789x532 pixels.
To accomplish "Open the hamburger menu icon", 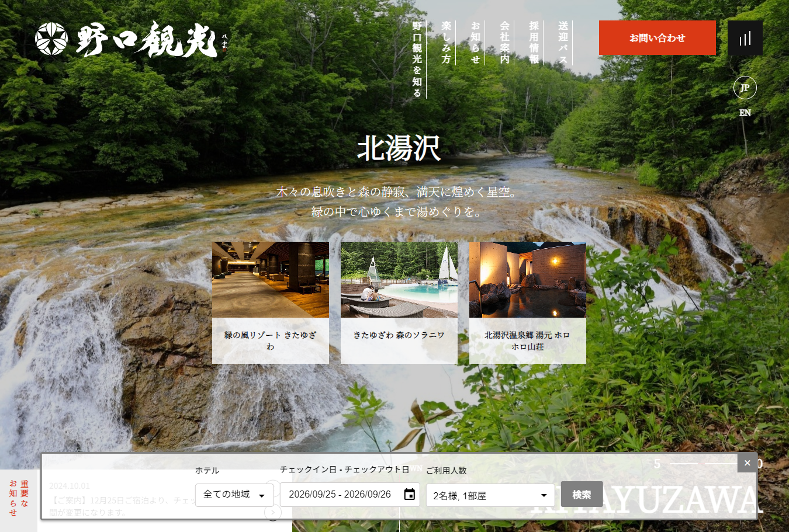I will 745,38.
